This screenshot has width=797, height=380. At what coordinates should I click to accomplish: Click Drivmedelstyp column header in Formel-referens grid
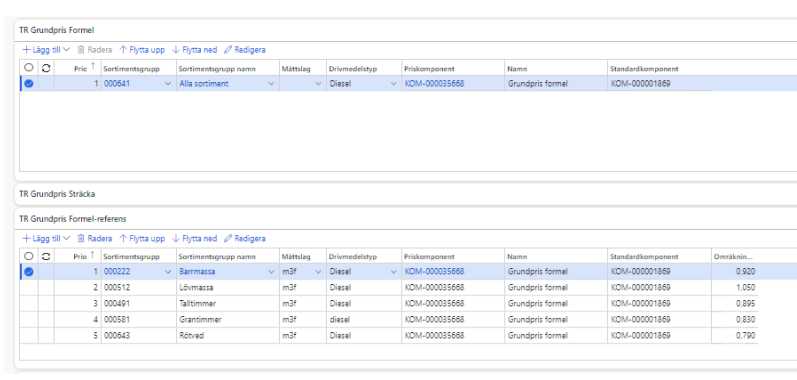tap(353, 257)
